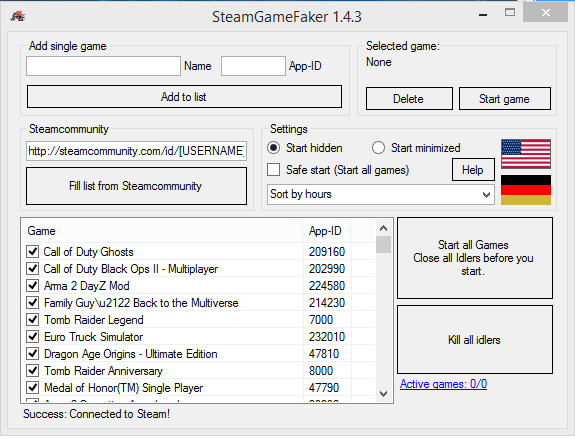Click the Kill all idlers button
The height and width of the screenshot is (439, 575).
tap(475, 340)
